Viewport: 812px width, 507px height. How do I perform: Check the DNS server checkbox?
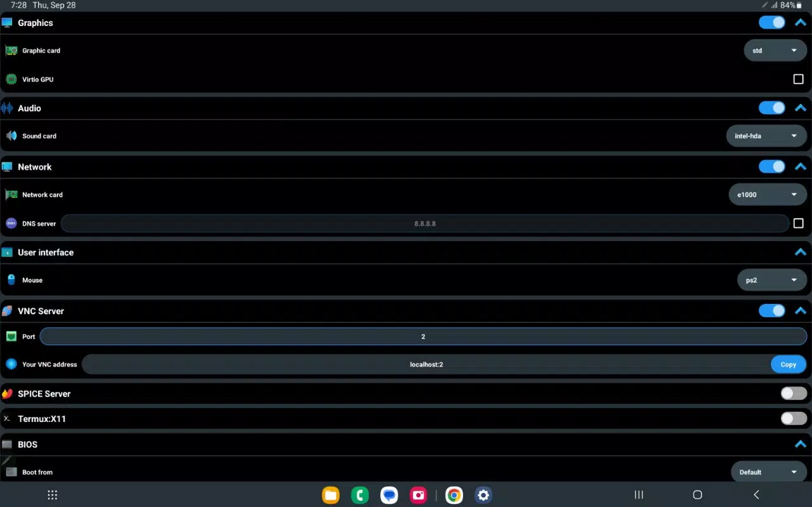[x=799, y=223]
